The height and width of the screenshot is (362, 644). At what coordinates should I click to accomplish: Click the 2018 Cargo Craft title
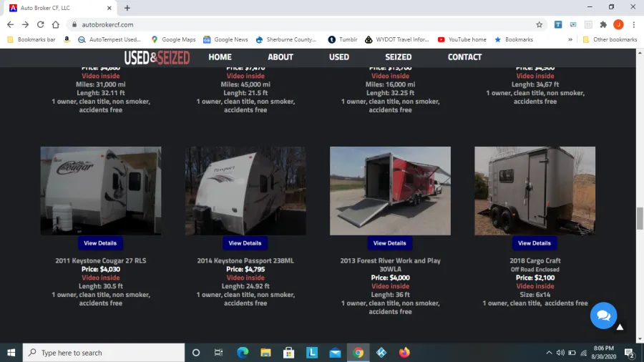tap(535, 260)
